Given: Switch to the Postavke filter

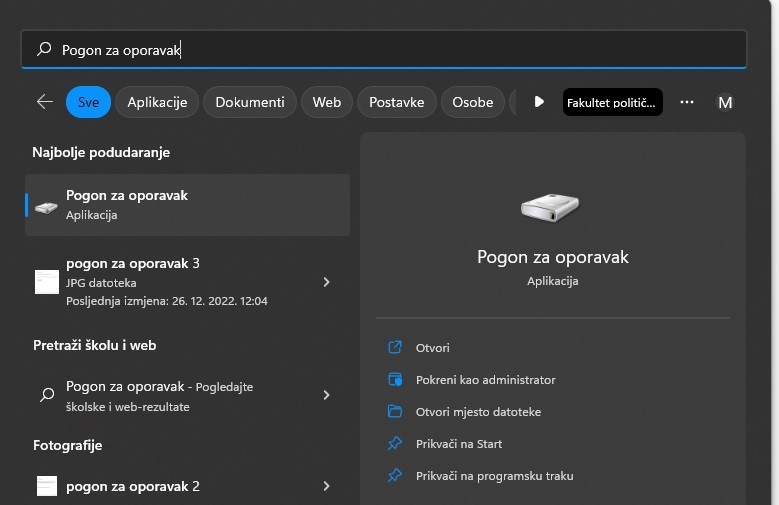Looking at the screenshot, I should coord(396,102).
